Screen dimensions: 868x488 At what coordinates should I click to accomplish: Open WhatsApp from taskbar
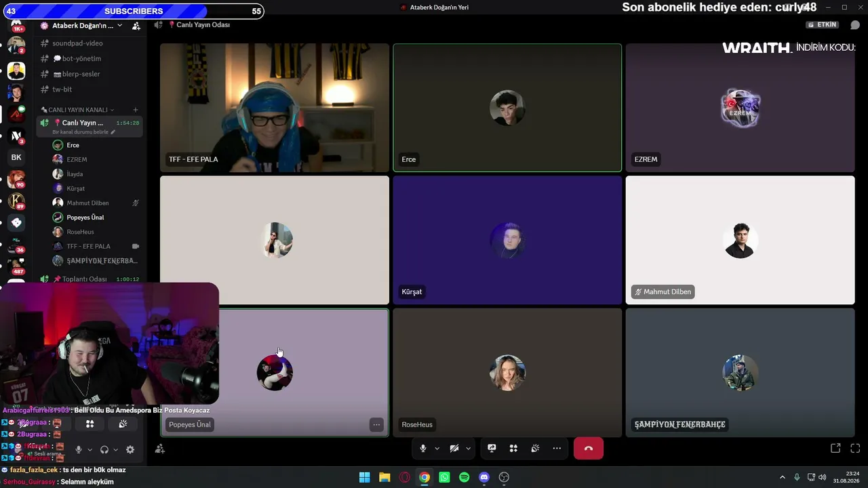(444, 477)
